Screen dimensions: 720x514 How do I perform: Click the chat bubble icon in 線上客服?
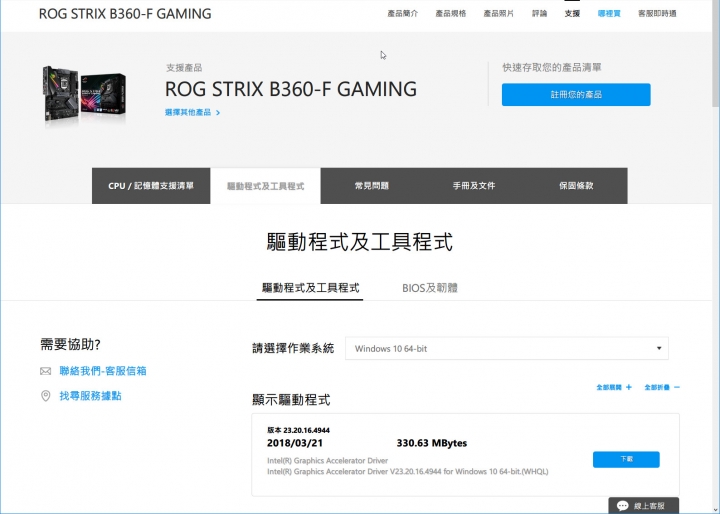point(623,506)
